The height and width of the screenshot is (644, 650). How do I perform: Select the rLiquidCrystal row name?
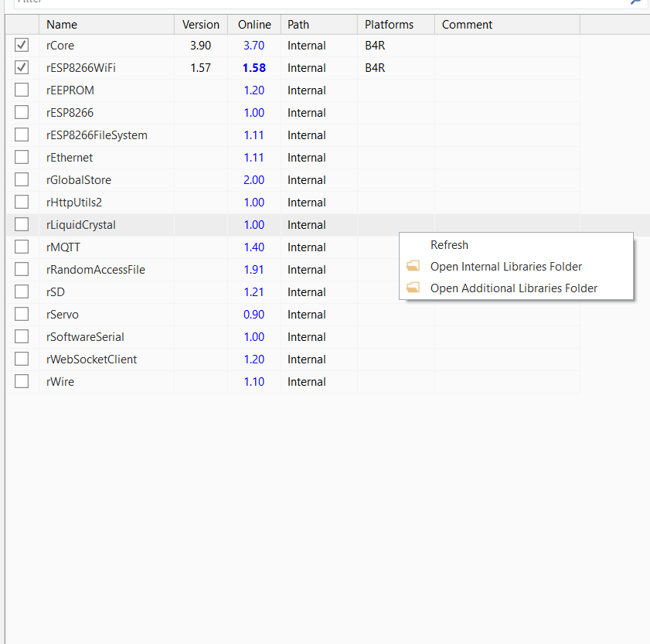point(81,224)
